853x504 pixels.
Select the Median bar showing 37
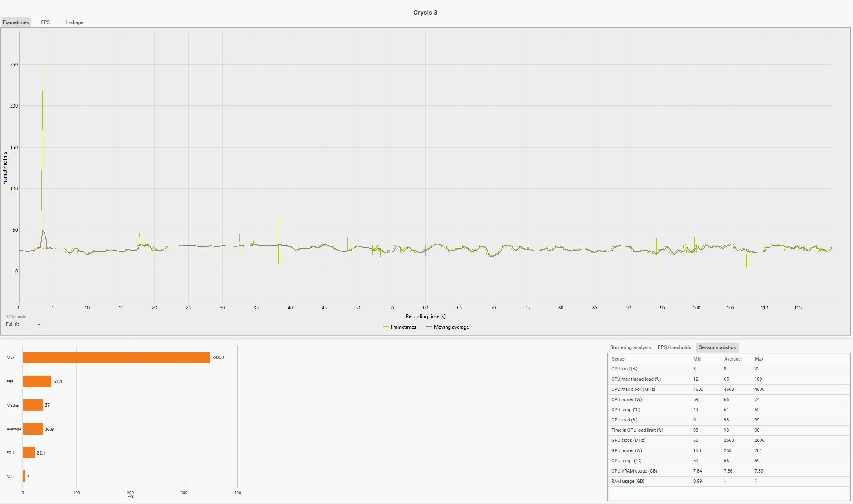click(33, 405)
